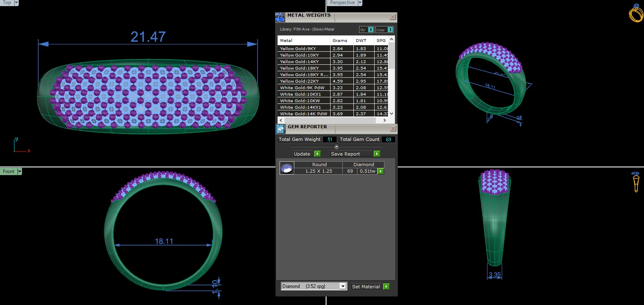
Task: Select the White Gold:10KX1 row
Action: tap(333, 94)
